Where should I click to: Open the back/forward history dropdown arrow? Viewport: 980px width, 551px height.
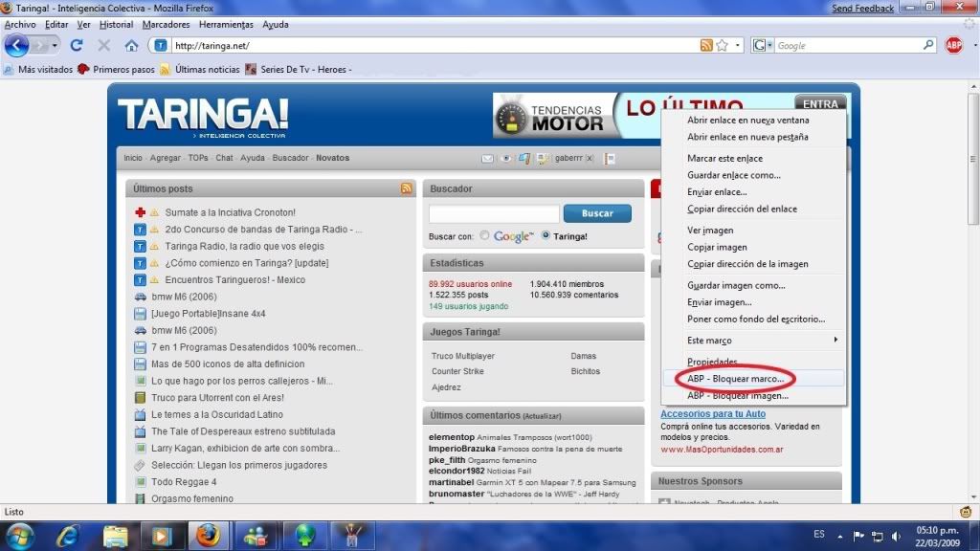[55, 46]
